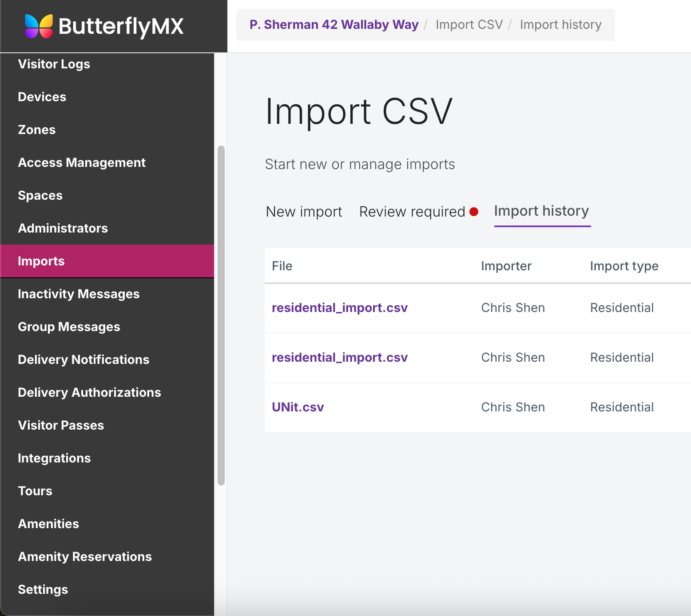Select Administrators in the sidebar
Screen dimensions: 691x616
pyautogui.click(x=63, y=229)
